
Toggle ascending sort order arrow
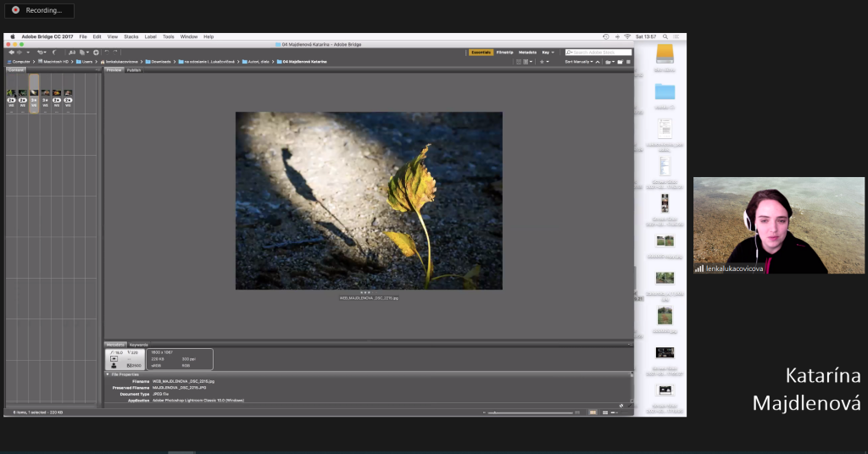tap(598, 62)
